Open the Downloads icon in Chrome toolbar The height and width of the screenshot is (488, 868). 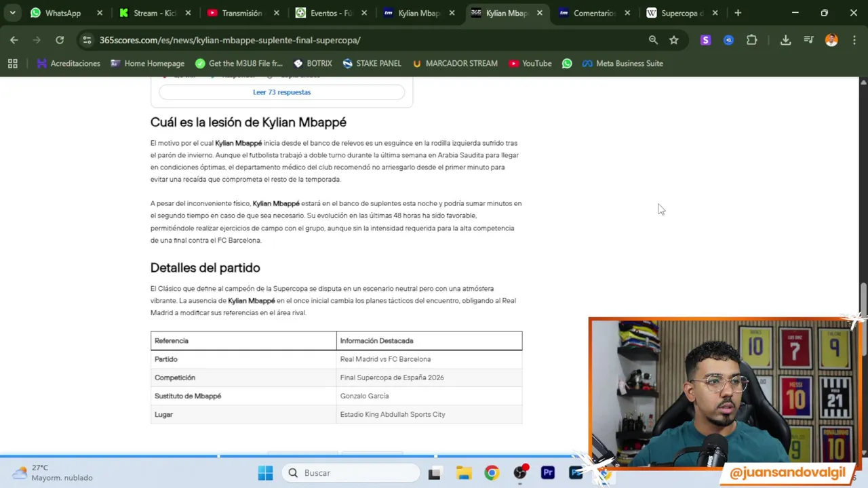click(x=785, y=40)
